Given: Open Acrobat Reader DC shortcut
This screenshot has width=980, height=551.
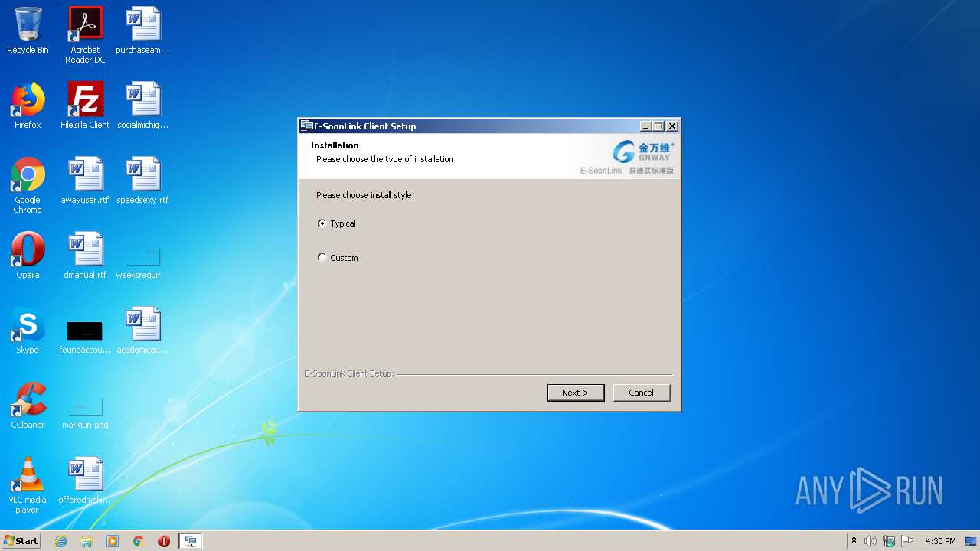Looking at the screenshot, I should point(85,34).
